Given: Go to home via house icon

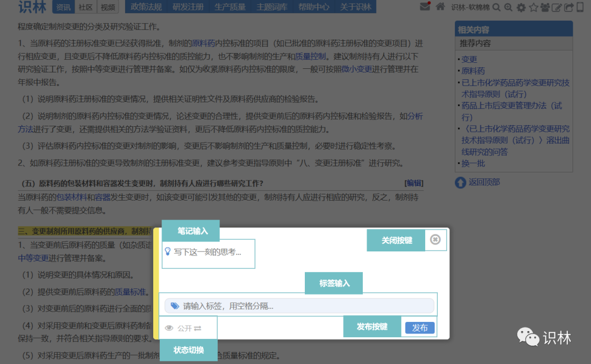Looking at the screenshot, I should coord(440,7).
